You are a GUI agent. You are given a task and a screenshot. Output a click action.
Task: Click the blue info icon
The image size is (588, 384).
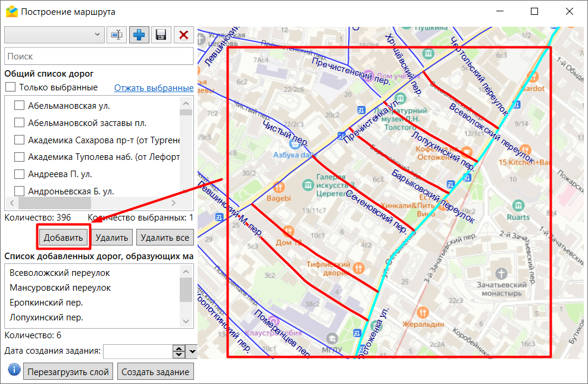(14, 371)
